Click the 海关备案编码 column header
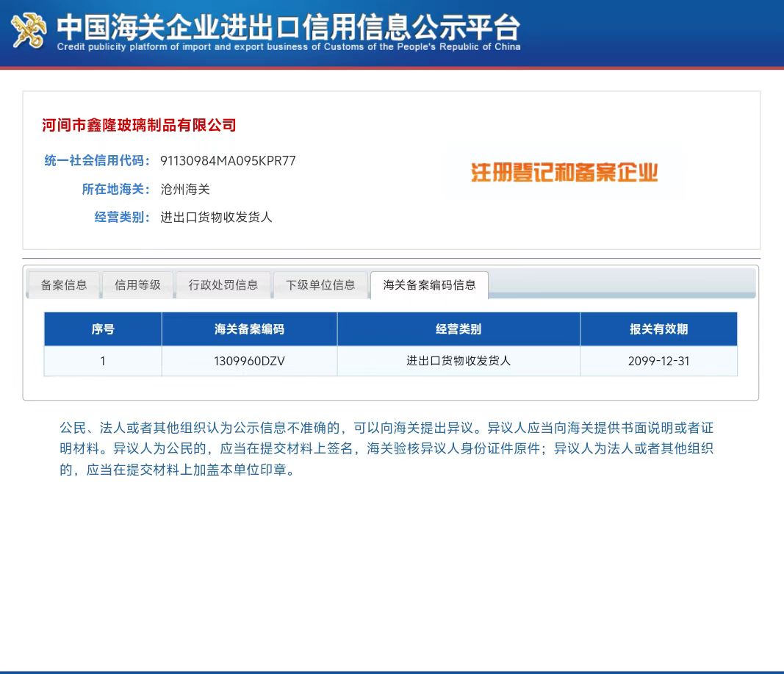The image size is (784, 674). (x=250, y=329)
